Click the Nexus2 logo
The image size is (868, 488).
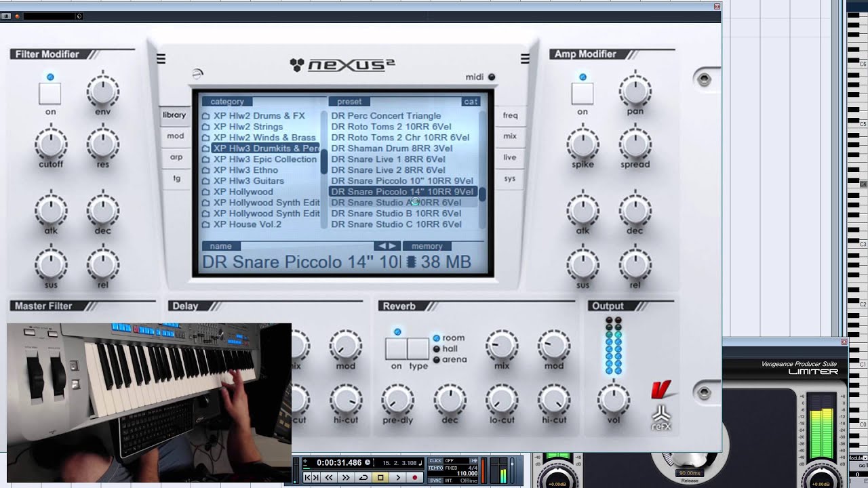pos(342,65)
